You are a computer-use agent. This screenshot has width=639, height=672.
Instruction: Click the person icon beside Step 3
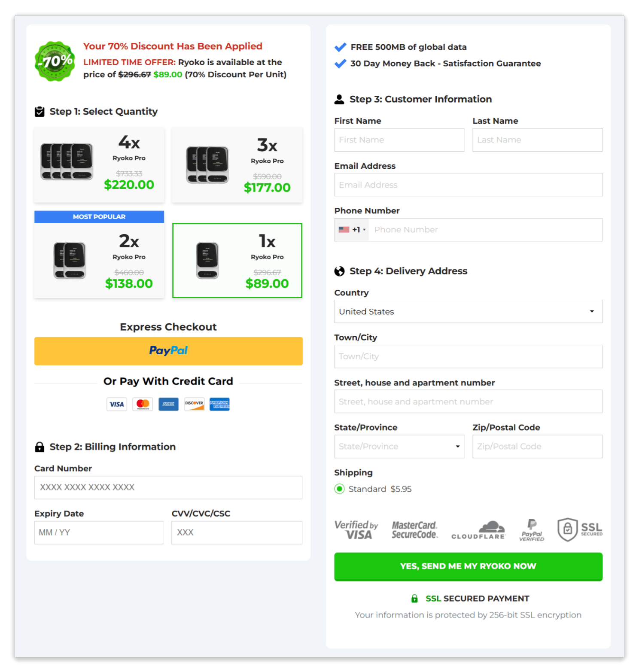[x=339, y=99]
